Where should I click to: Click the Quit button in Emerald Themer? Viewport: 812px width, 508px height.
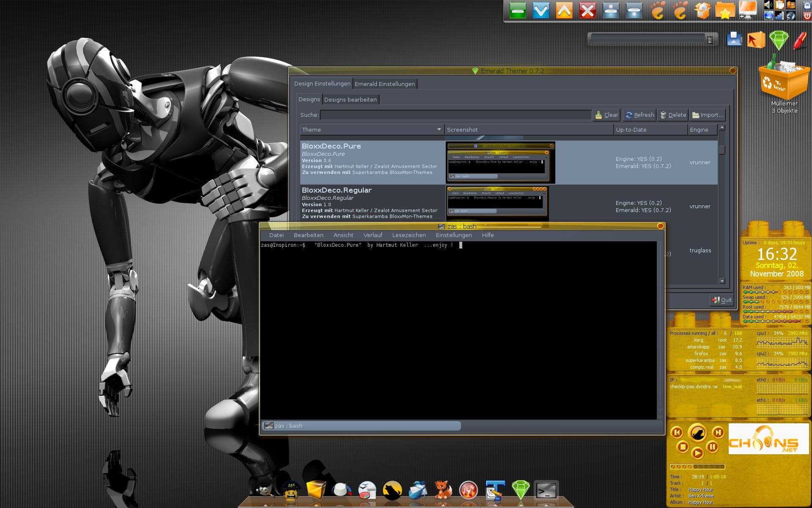coord(721,300)
